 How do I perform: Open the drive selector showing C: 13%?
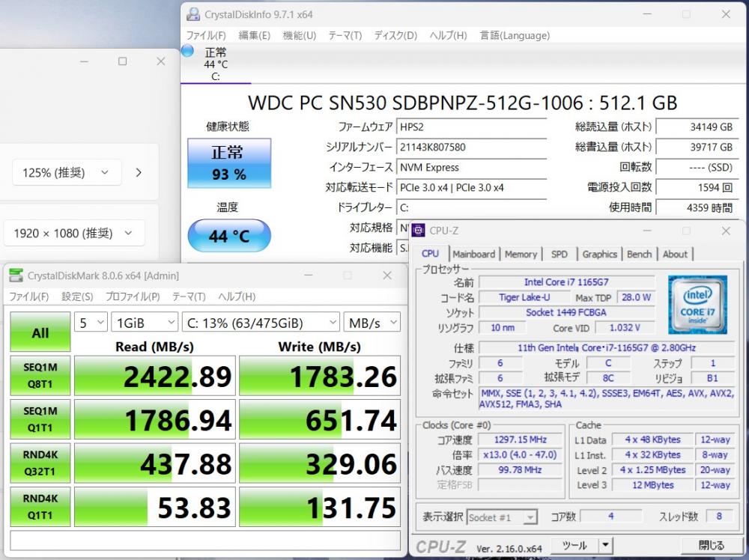[261, 323]
